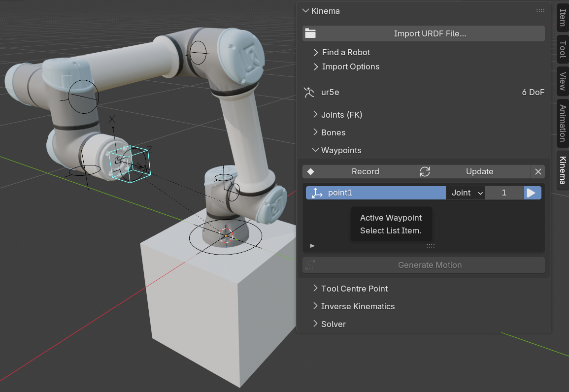Viewport: 569px width, 392px height.
Task: Select the point1 waypoint row
Action: click(375, 193)
